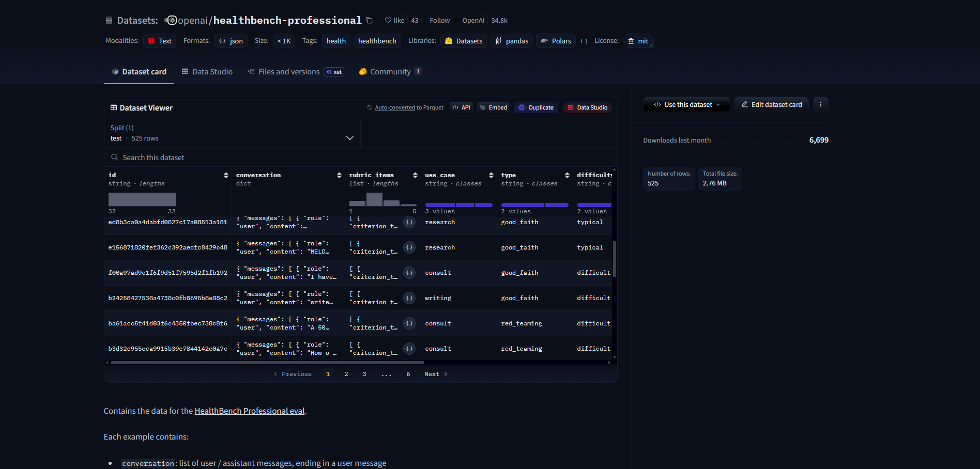Select the type class distribution bar
The width and height of the screenshot is (980, 469).
pos(535,205)
